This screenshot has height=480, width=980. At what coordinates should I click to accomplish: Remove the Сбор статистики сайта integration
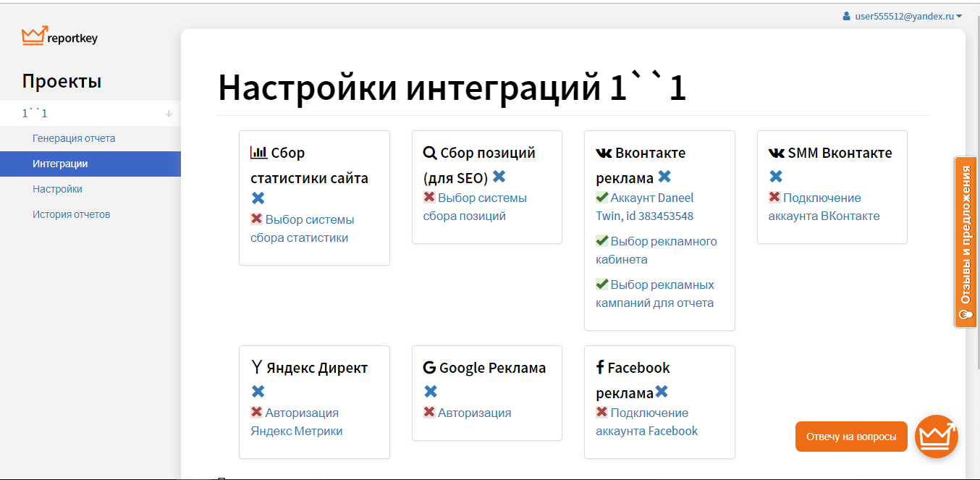coord(258,198)
